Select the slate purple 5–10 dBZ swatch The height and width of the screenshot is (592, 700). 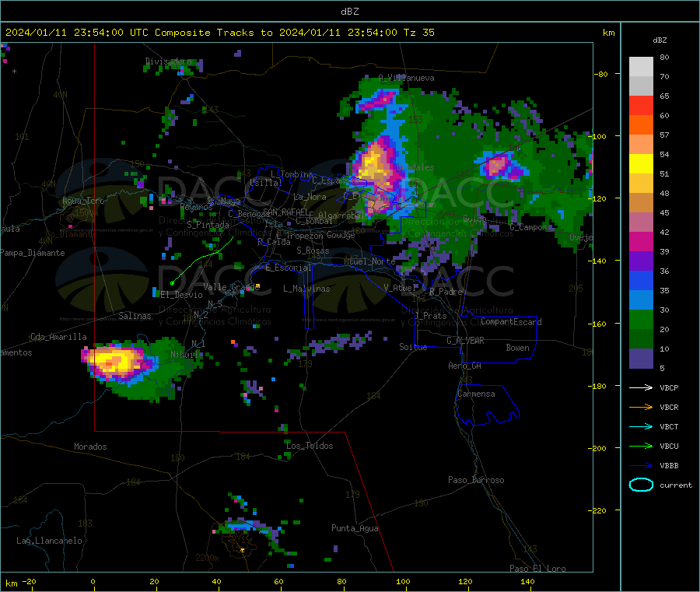(641, 359)
